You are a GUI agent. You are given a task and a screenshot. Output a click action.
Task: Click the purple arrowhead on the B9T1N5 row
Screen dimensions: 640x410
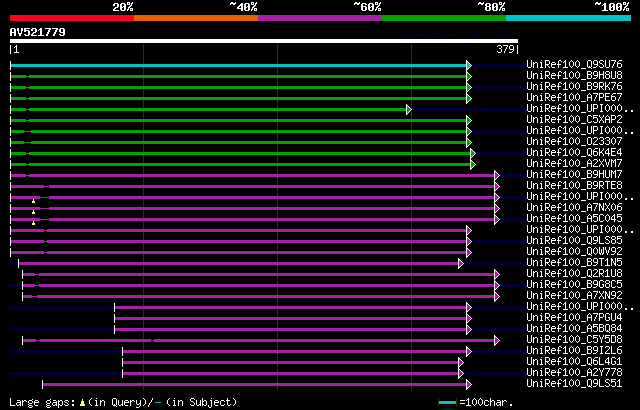click(x=461, y=264)
